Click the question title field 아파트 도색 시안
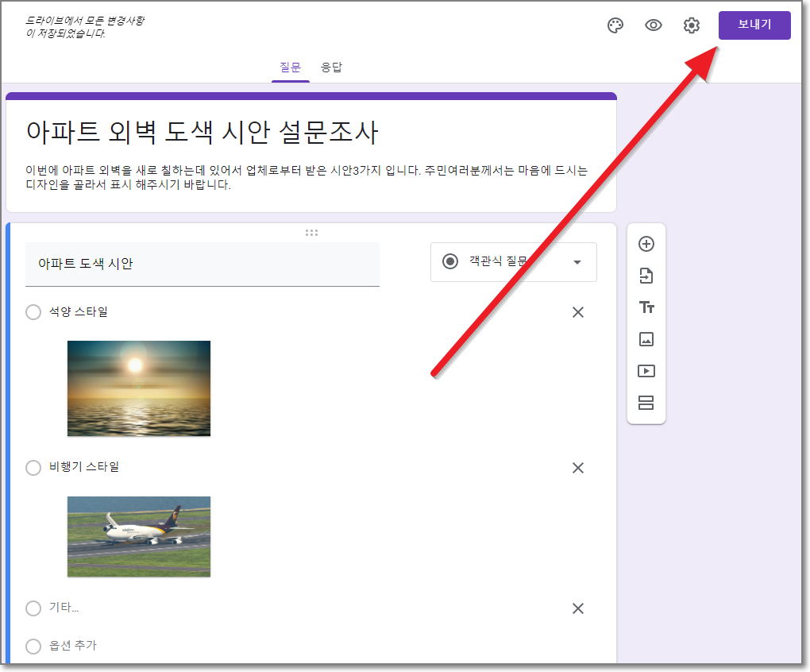 [202, 264]
